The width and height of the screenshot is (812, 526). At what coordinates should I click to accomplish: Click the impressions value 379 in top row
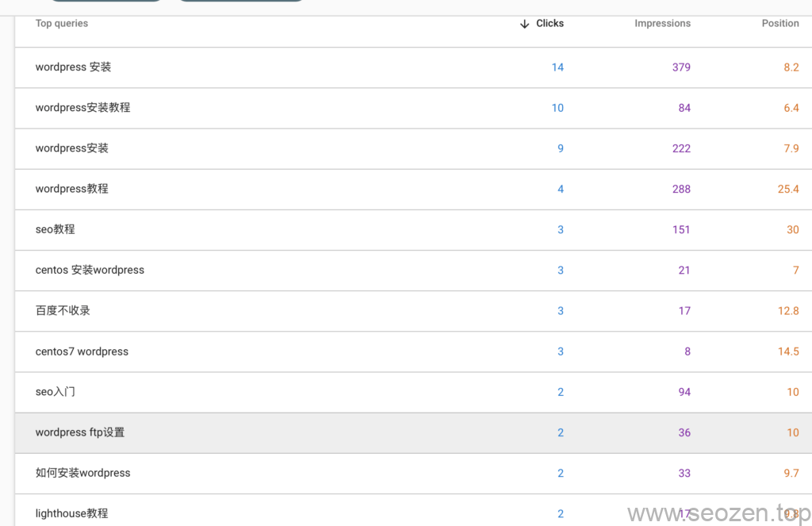681,67
